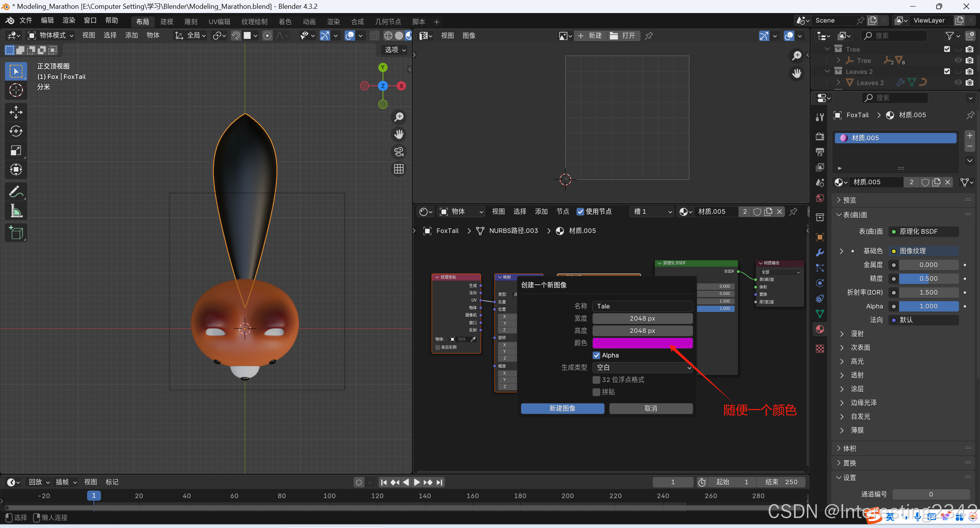Screen dimensions: 980x528
Task: Click the 新建图像 button
Action: pos(562,408)
